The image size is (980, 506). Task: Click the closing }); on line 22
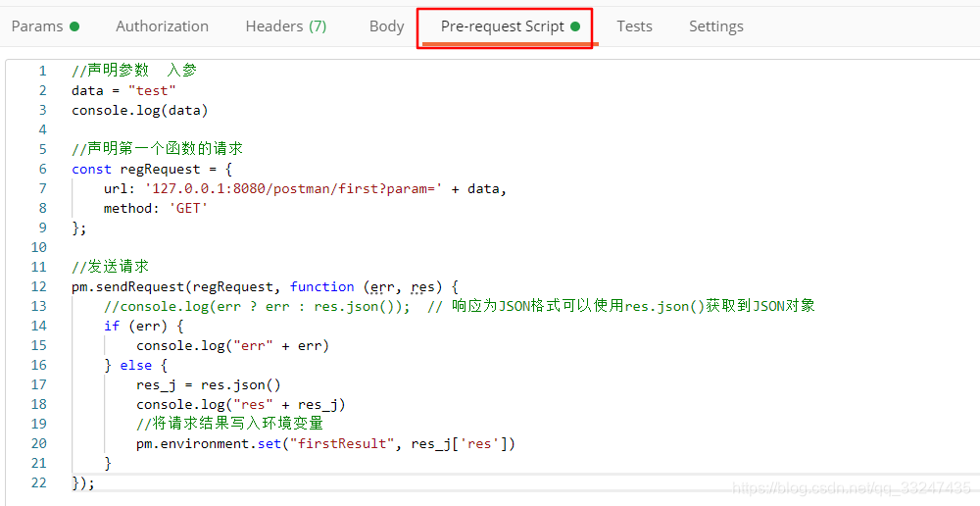pyautogui.click(x=83, y=482)
